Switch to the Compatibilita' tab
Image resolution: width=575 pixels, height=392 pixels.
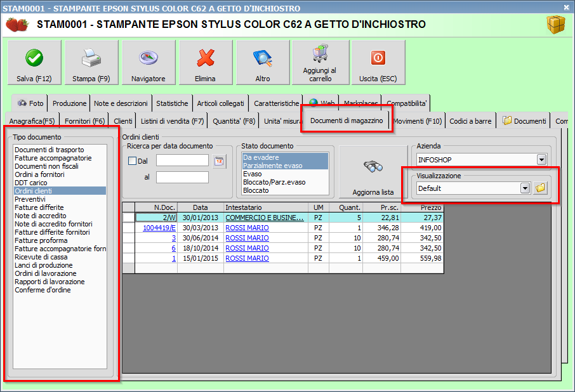(x=406, y=103)
